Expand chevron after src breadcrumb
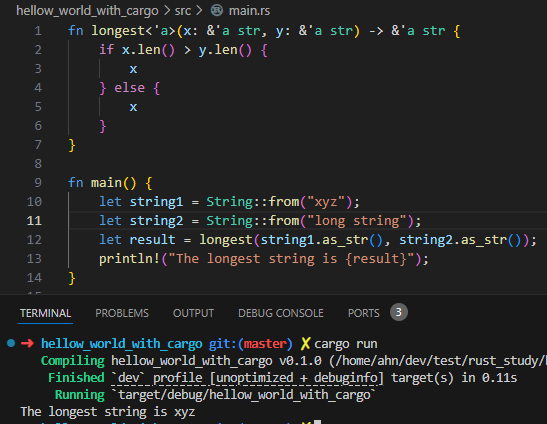The height and width of the screenshot is (424, 547). pos(199,10)
